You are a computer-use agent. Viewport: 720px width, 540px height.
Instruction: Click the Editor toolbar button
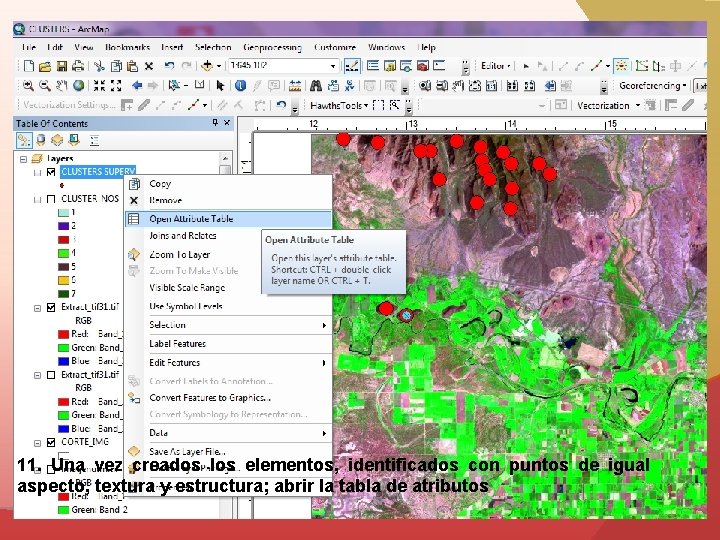pos(496,66)
